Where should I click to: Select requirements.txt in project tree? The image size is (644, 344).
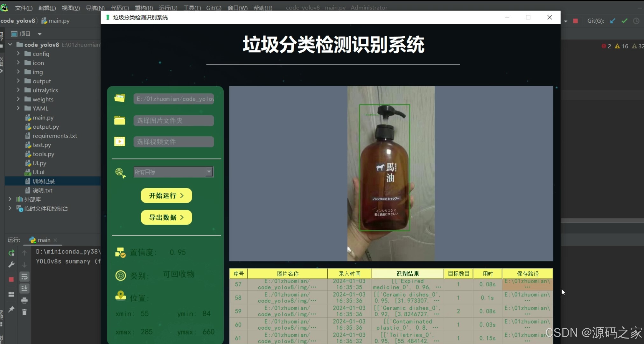click(x=55, y=136)
